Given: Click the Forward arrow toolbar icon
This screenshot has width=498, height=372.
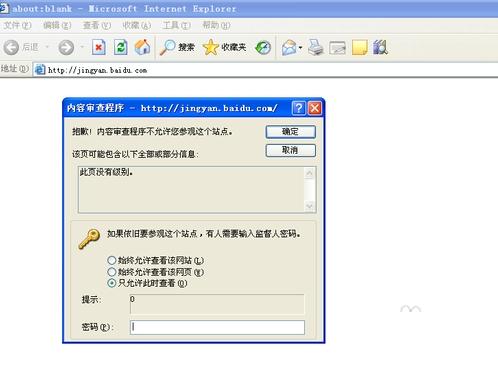Looking at the screenshot, I should point(66,47).
